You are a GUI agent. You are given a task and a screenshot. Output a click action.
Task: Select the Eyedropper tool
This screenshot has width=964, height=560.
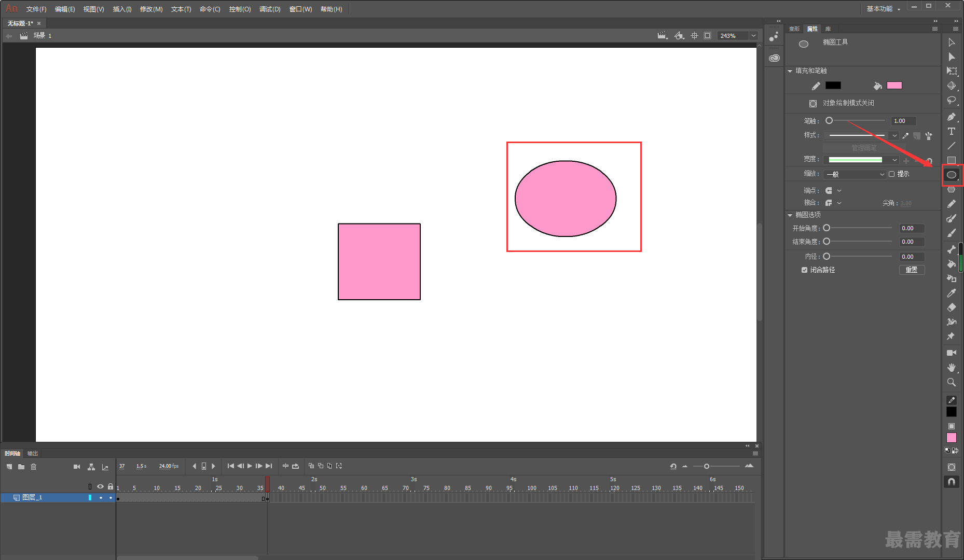(951, 293)
